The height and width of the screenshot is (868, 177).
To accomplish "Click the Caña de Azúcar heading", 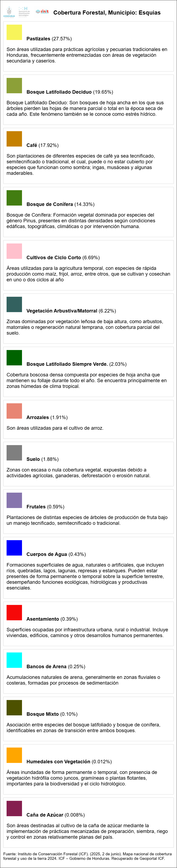I will click(45, 815).
